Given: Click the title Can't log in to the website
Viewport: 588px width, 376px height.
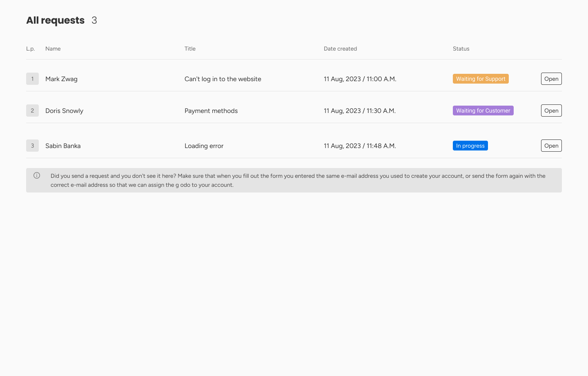Looking at the screenshot, I should point(223,79).
